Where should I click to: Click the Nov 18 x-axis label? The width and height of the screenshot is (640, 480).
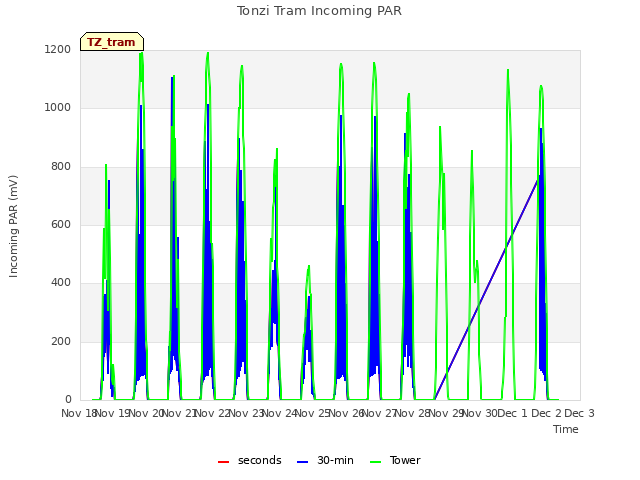[x=78, y=413]
